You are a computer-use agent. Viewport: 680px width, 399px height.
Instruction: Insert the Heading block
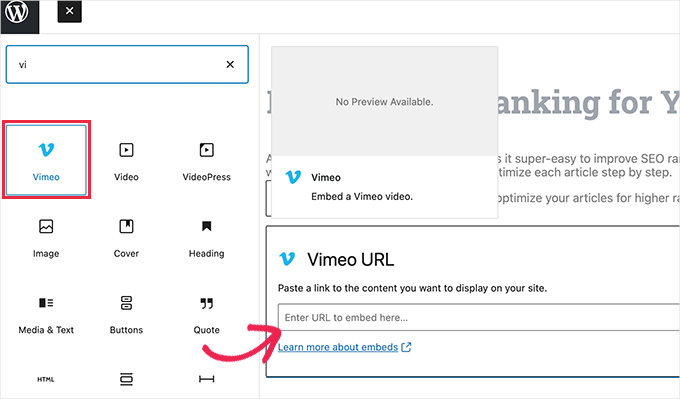pos(206,237)
